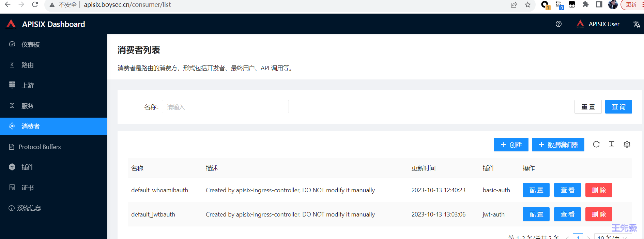The height and width of the screenshot is (239, 644).
Task: Reload the page in browser
Action: click(35, 5)
